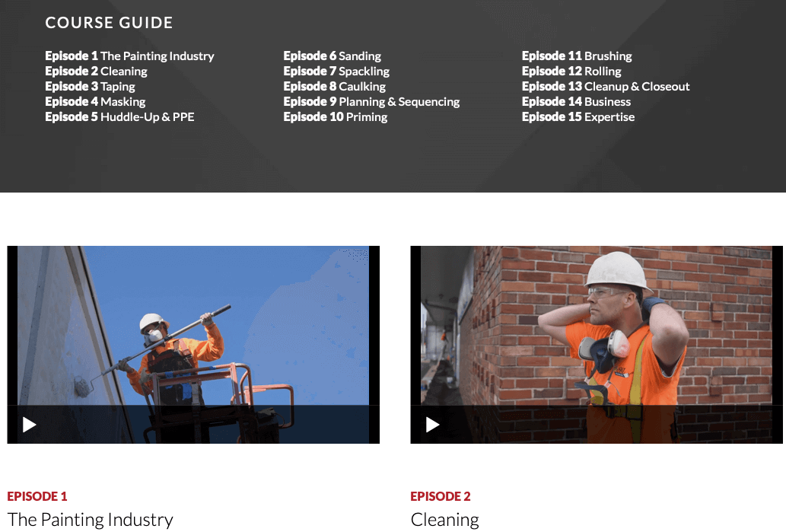Open Episode 12 Rolling
The image size is (786, 532).
pyautogui.click(x=571, y=72)
